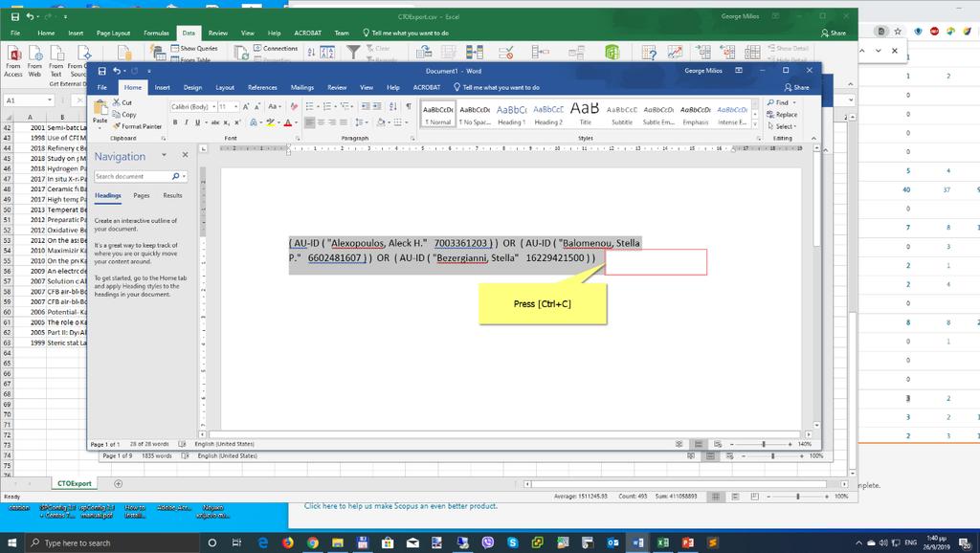The image size is (980, 553).
Task: Toggle Italic in Word's Font group
Action: tap(187, 122)
